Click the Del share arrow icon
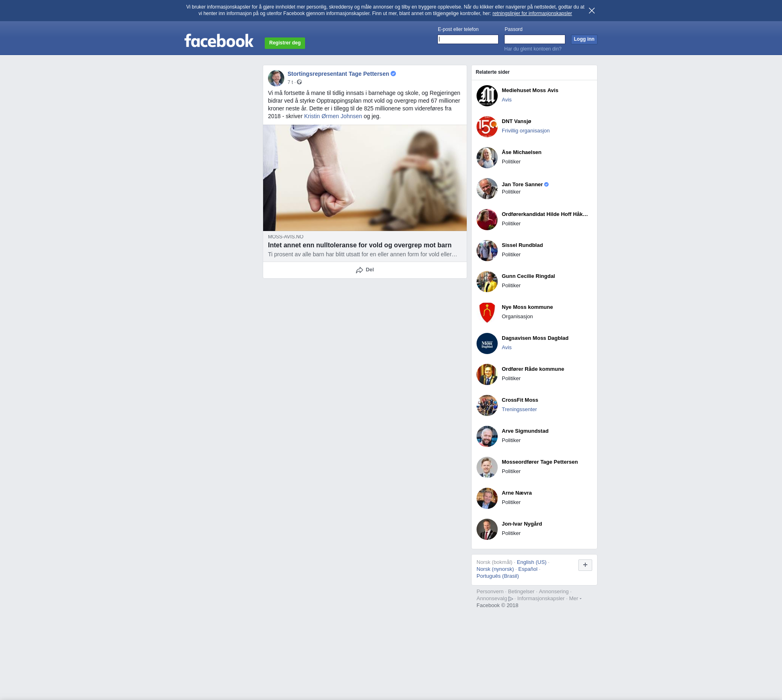The height and width of the screenshot is (700, 782). 359,270
